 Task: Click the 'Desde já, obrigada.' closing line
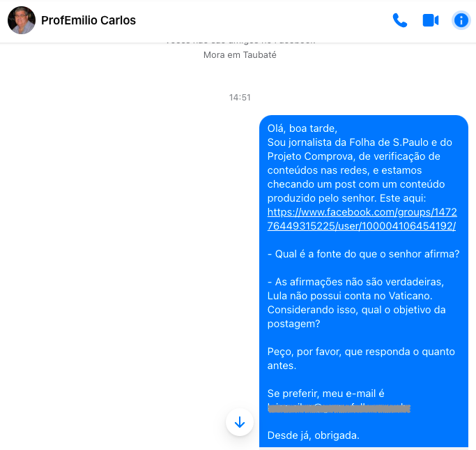[314, 435]
